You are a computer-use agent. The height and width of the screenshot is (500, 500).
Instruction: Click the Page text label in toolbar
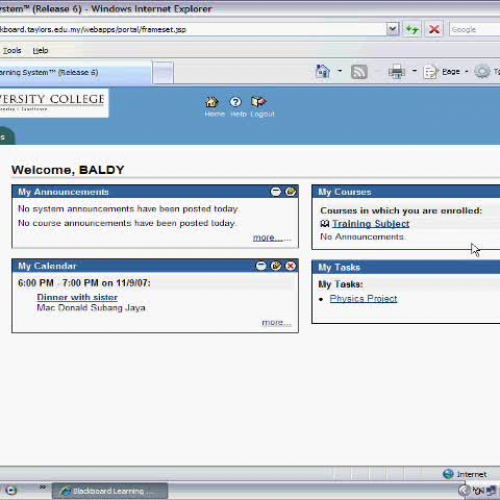(451, 71)
